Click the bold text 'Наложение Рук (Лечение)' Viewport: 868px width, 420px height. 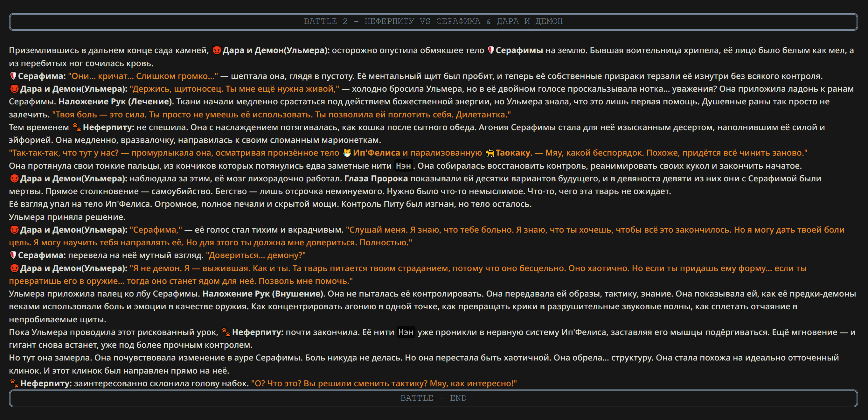[x=115, y=101]
